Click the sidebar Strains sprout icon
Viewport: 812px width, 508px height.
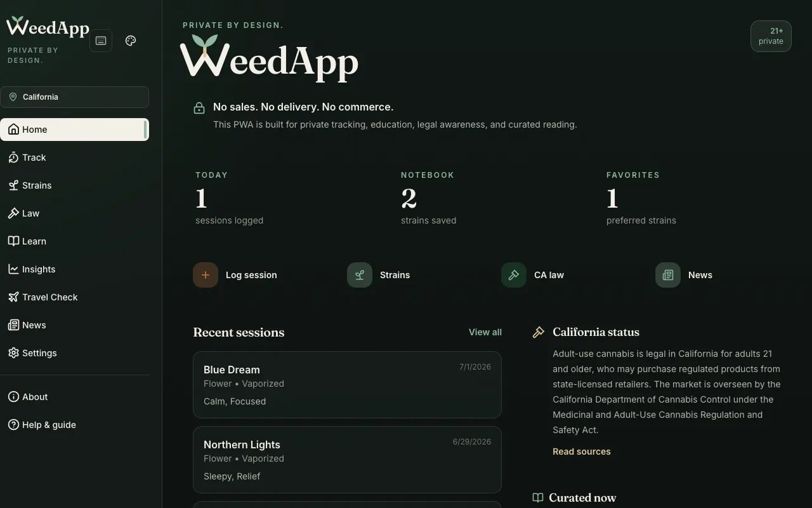[x=13, y=185]
